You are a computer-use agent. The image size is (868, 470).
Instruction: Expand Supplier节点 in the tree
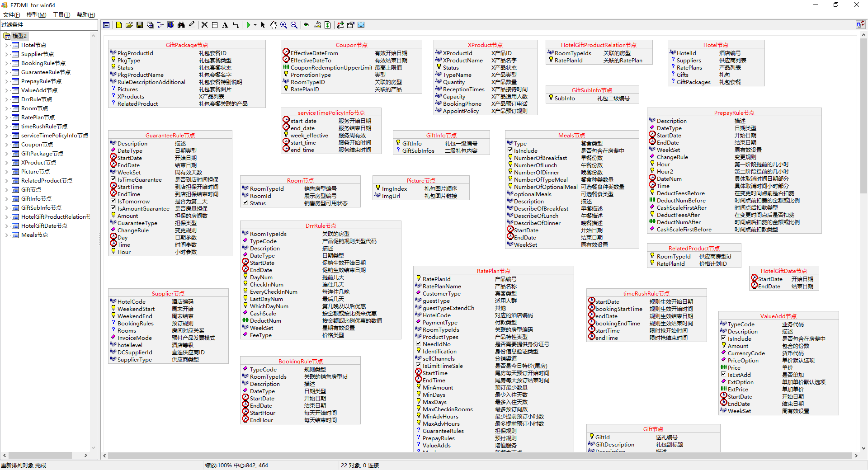point(6,54)
